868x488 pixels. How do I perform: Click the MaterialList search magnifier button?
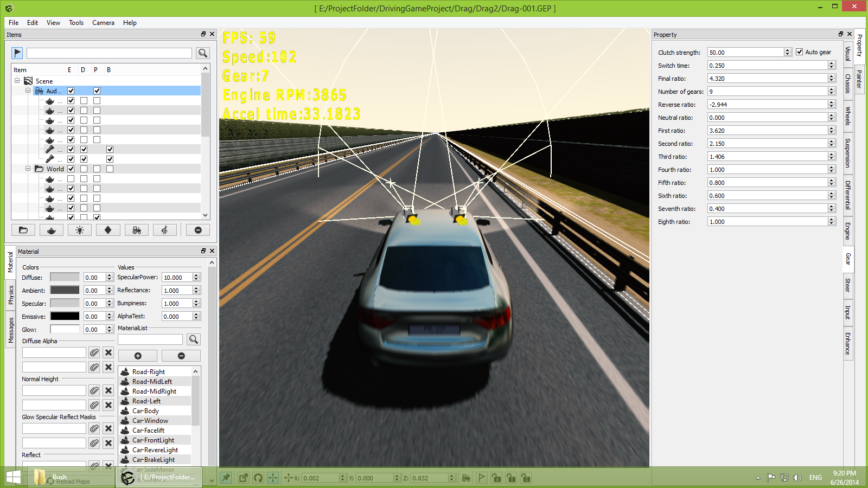point(194,339)
